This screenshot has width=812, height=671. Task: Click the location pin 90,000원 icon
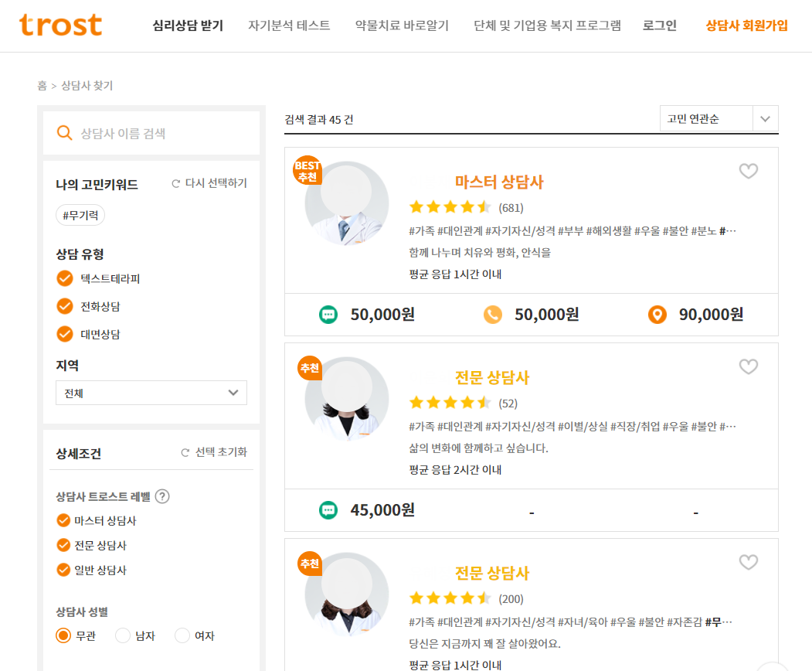coord(657,315)
